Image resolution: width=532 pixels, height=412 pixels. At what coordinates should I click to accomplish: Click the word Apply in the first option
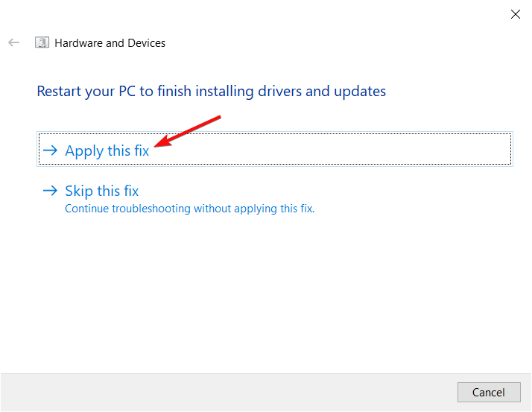[84, 151]
